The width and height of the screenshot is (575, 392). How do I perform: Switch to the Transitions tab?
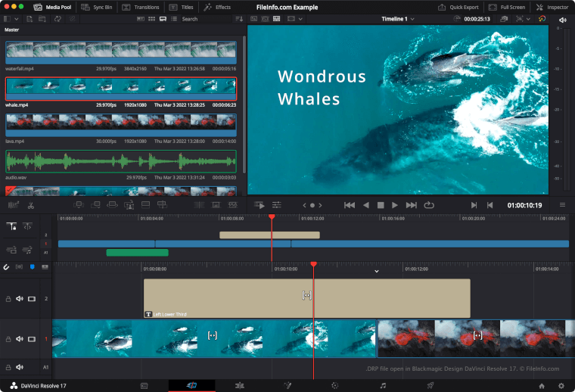coord(141,7)
